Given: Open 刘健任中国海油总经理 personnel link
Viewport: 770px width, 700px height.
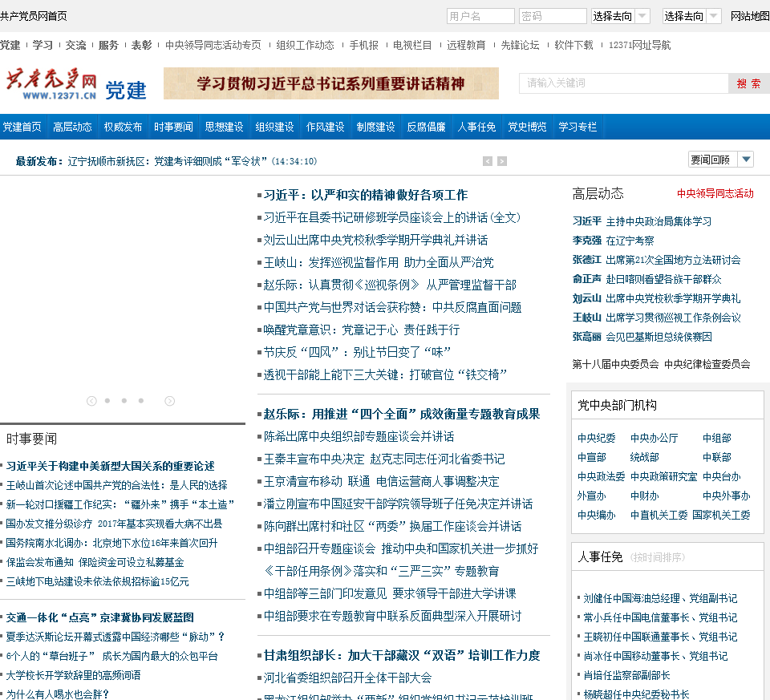Looking at the screenshot, I should click(x=660, y=598).
